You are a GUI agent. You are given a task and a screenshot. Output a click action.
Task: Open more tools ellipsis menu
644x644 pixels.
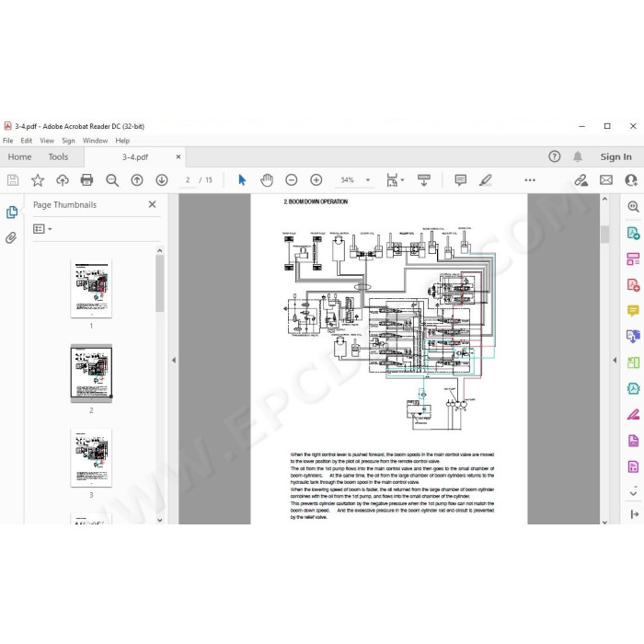click(530, 180)
